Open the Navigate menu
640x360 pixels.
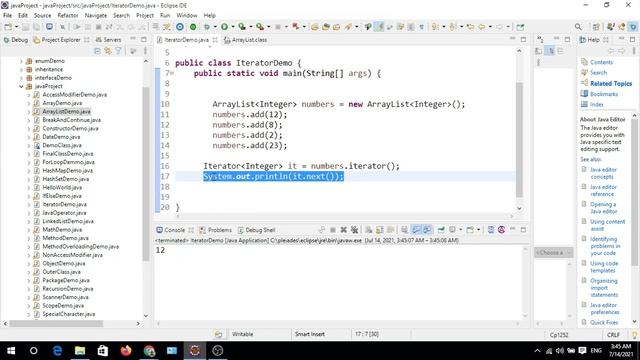click(x=96, y=15)
